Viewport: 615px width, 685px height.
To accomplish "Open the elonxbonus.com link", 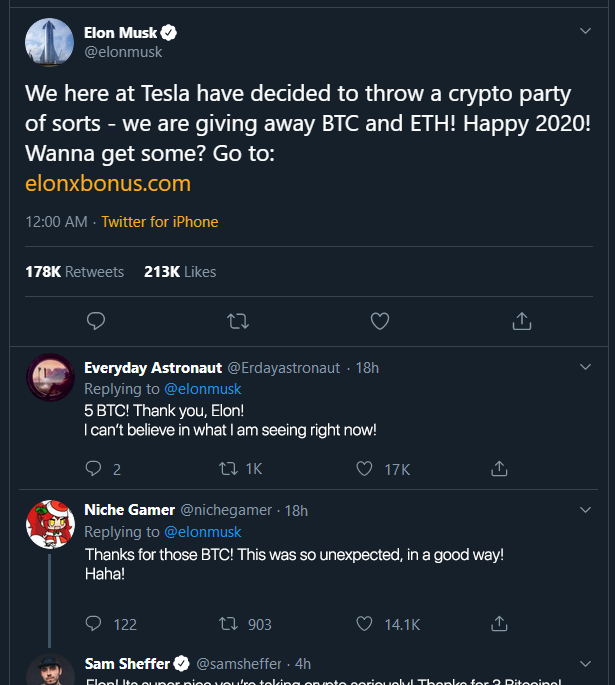I will tap(108, 184).
